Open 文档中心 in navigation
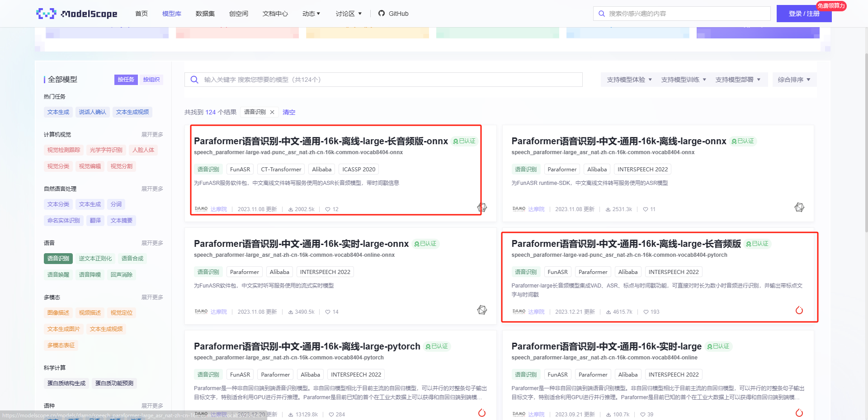This screenshot has height=420, width=868. [x=275, y=14]
